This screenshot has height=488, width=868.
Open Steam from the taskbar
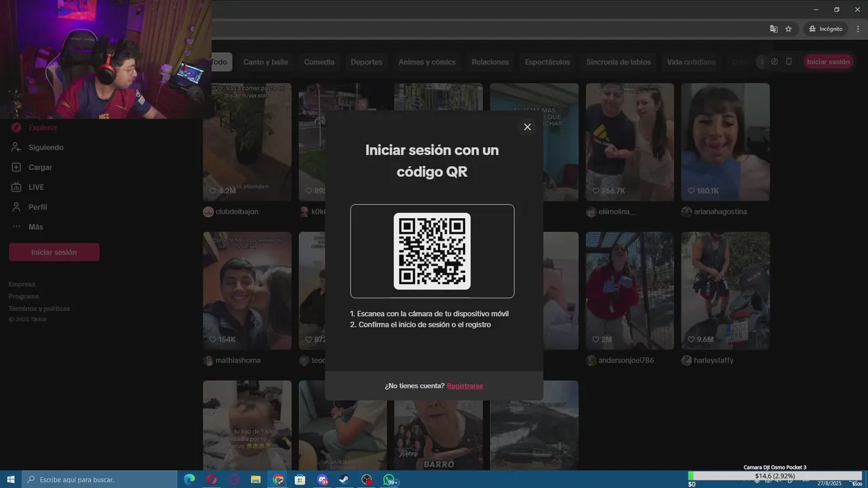[344, 480]
